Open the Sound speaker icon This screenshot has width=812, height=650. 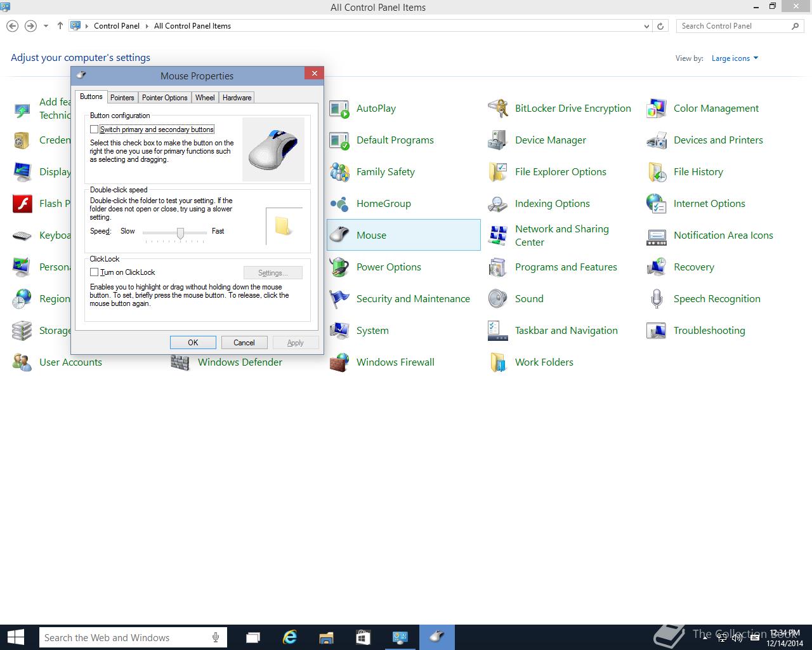[498, 299]
